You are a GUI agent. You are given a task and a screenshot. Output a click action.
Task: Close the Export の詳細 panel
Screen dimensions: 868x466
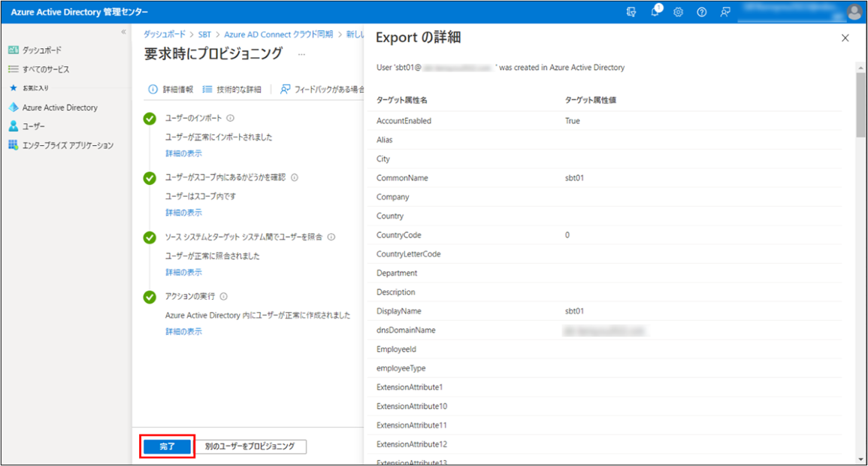[x=845, y=38]
